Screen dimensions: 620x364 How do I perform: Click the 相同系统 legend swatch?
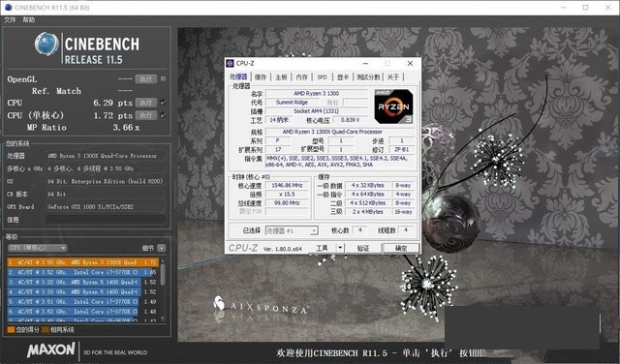tap(46, 329)
